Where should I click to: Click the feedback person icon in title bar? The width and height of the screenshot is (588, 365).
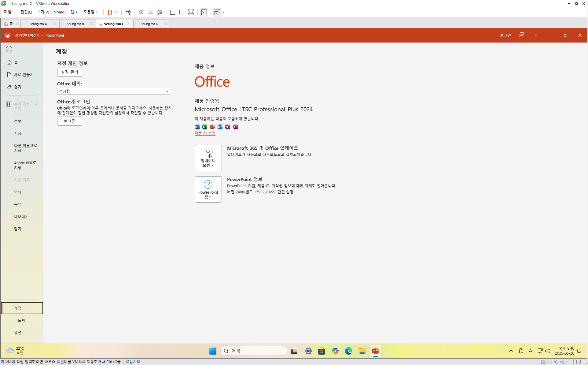521,35
